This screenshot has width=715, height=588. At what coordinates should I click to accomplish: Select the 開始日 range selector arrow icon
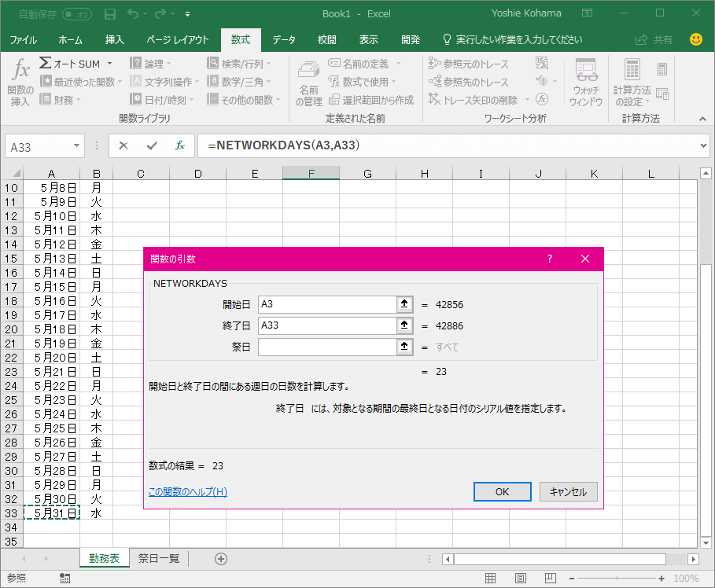pyautogui.click(x=405, y=304)
